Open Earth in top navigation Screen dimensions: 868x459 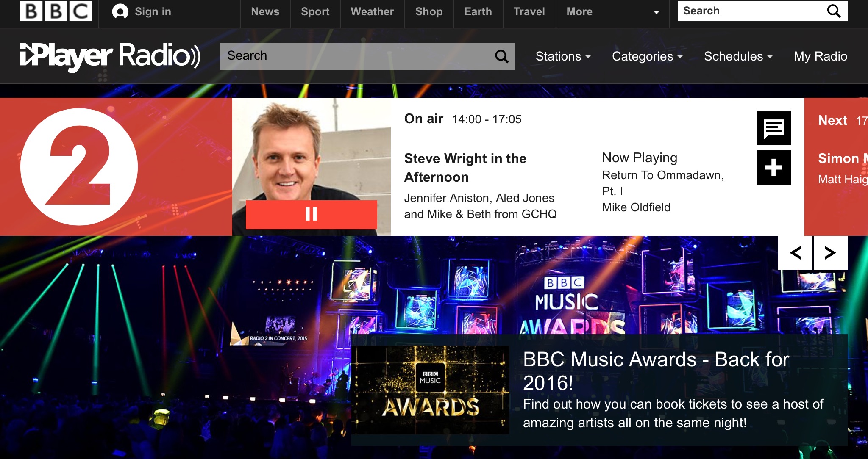click(x=478, y=11)
